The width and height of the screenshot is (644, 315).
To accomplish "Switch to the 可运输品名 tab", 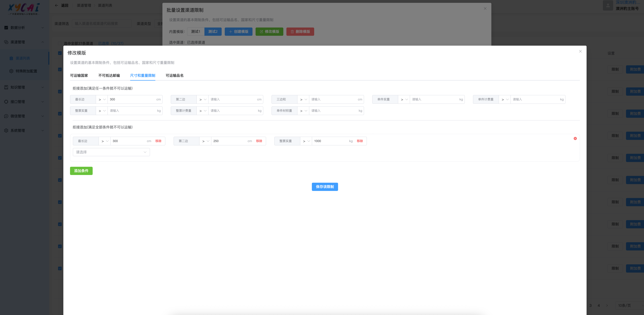I will point(174,75).
